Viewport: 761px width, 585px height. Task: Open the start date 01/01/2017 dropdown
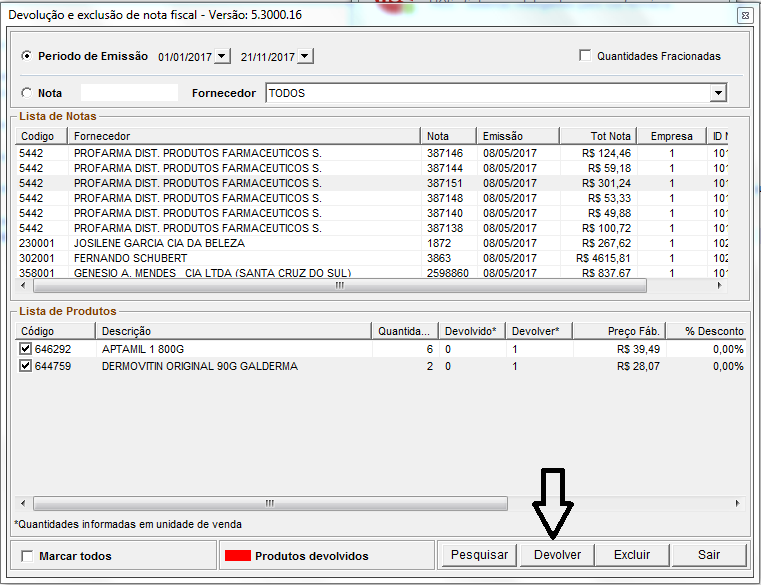[222, 57]
